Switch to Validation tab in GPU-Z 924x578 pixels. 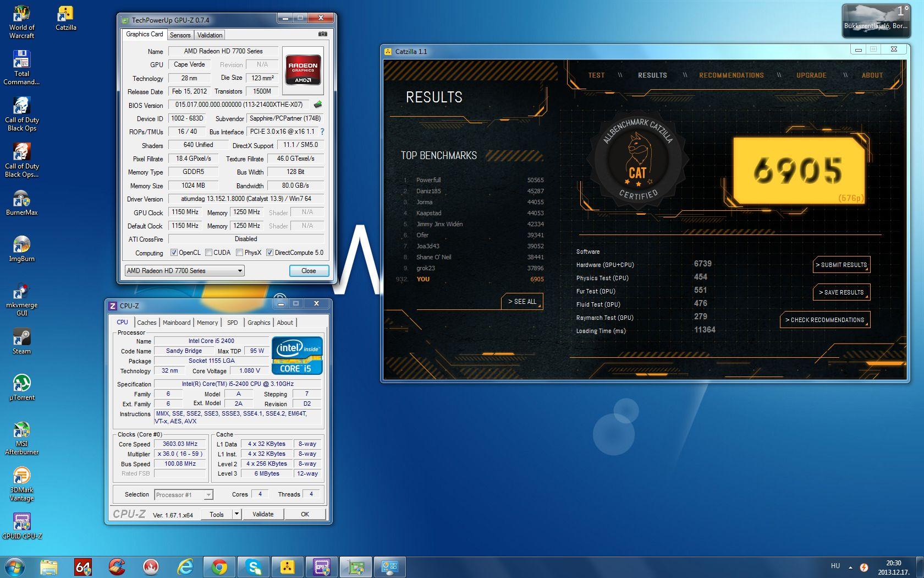(x=210, y=35)
